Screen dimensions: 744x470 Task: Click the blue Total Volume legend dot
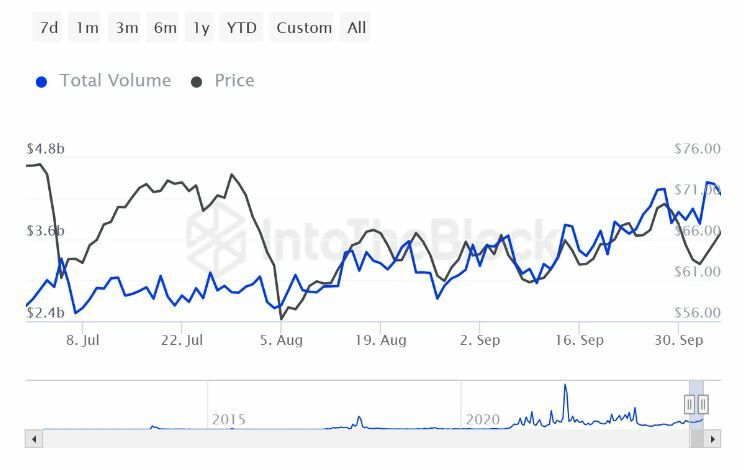(x=41, y=82)
